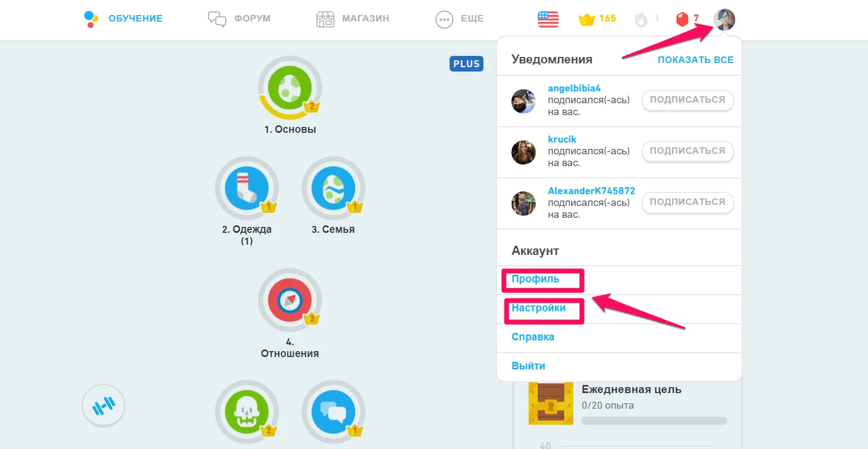Click the Уведомления heading

(552, 60)
